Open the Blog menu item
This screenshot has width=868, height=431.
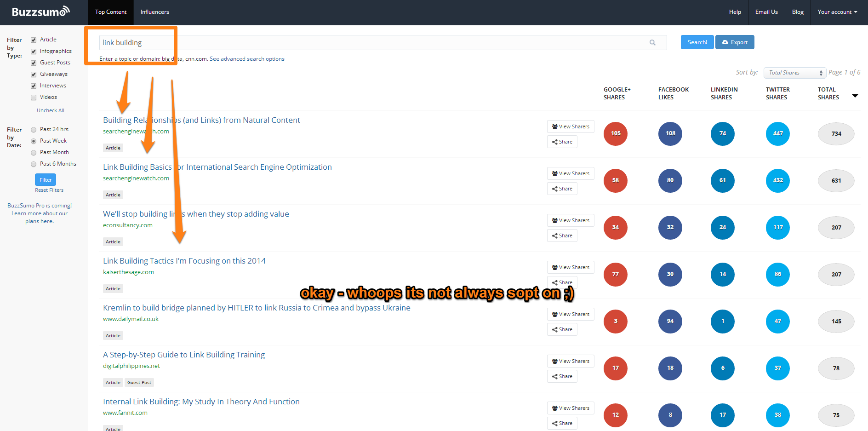pyautogui.click(x=798, y=12)
